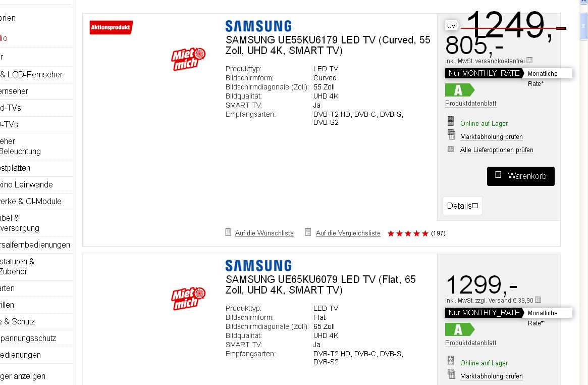This screenshot has width=588, height=385.
Task: Click Samsung logo of the UE55KU6179 listing
Action: pyautogui.click(x=258, y=26)
